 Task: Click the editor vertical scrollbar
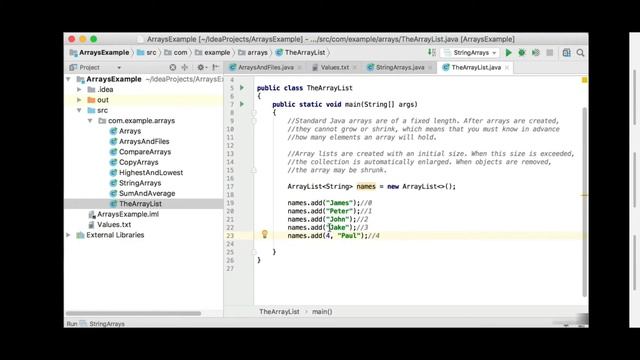(584, 202)
